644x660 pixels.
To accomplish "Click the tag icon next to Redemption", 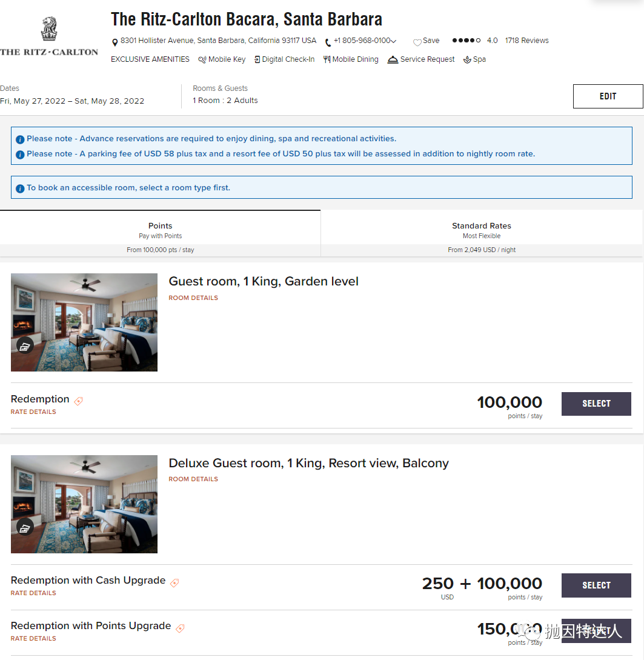I will 79,401.
